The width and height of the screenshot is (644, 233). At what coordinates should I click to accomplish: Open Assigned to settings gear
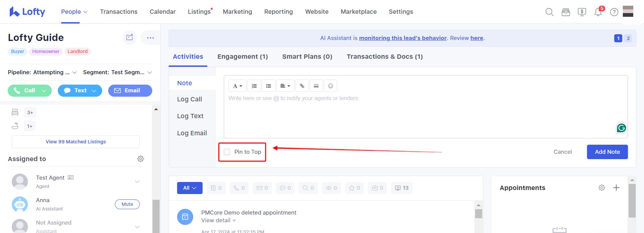(140, 159)
